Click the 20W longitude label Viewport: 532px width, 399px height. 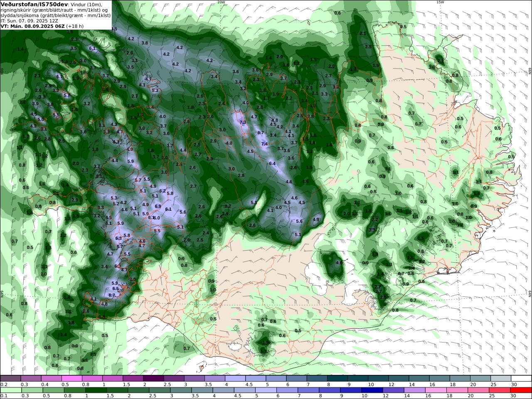coord(221,2)
